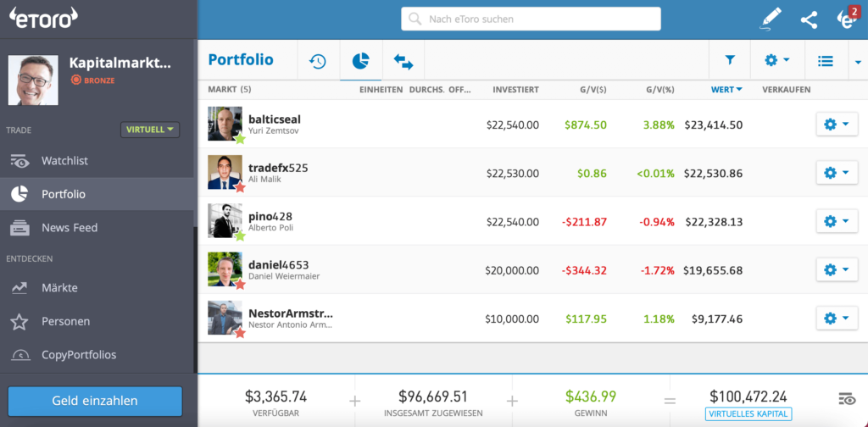This screenshot has height=427, width=868.
Task: Click the VIRTUELLES KAPITAL badge
Action: point(748,413)
